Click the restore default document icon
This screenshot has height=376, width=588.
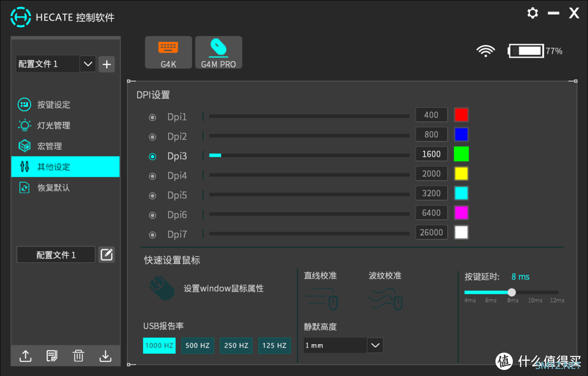pyautogui.click(x=24, y=187)
